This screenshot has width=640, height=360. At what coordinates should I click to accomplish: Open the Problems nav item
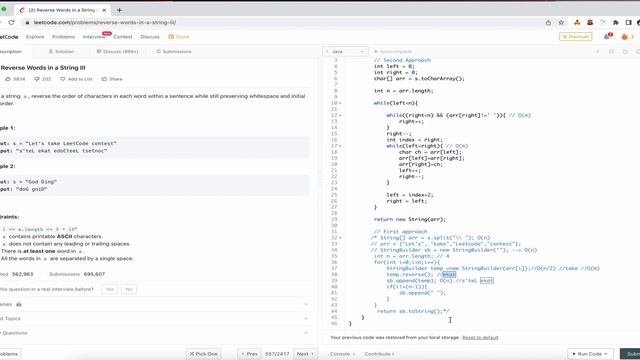point(64,37)
